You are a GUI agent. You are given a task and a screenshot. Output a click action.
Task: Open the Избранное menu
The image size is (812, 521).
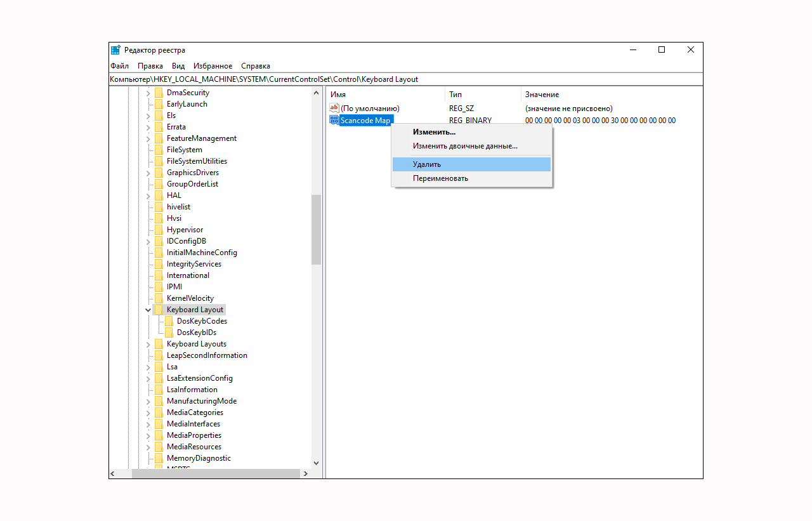(213, 66)
